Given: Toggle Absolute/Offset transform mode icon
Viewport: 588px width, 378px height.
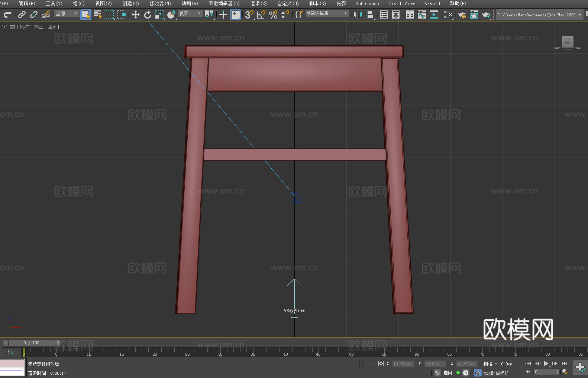Looking at the screenshot, I should point(381,364).
